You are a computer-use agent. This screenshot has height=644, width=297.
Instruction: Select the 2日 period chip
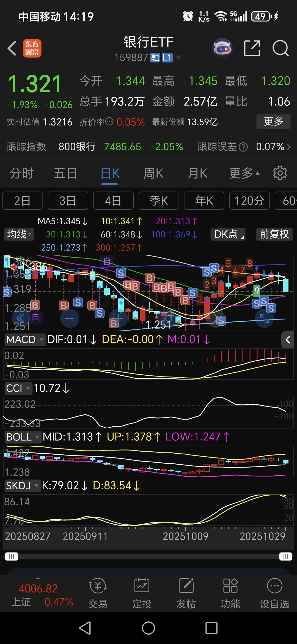tap(23, 201)
